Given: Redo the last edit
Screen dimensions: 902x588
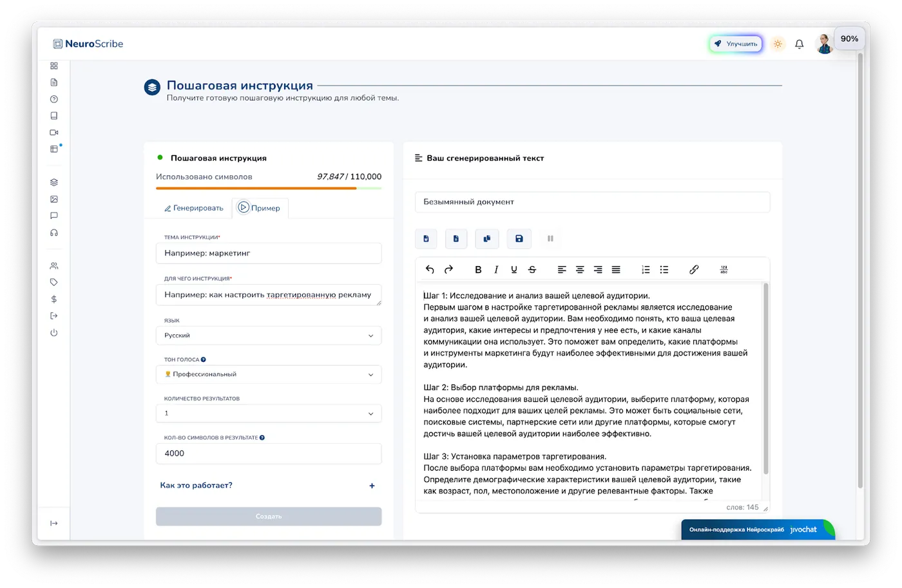Looking at the screenshot, I should point(448,270).
